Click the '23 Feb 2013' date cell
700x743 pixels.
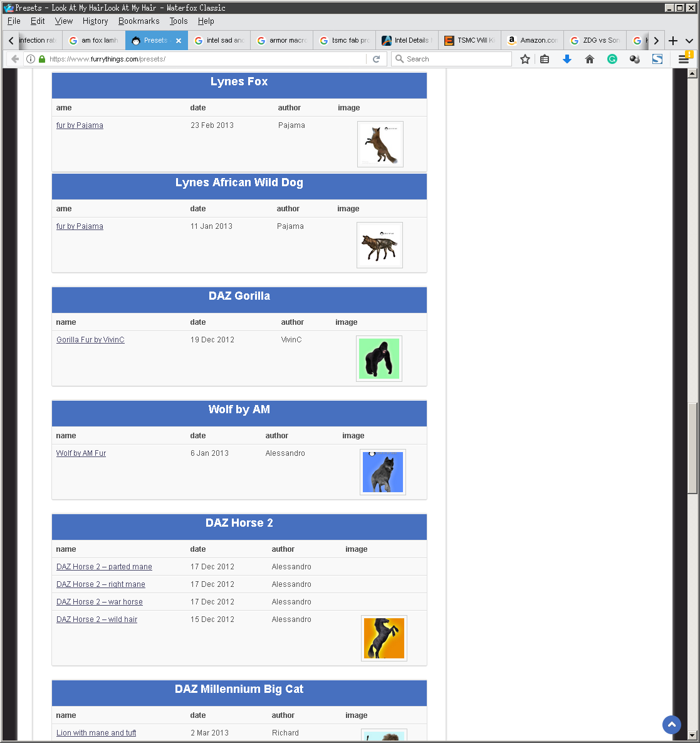coord(212,125)
